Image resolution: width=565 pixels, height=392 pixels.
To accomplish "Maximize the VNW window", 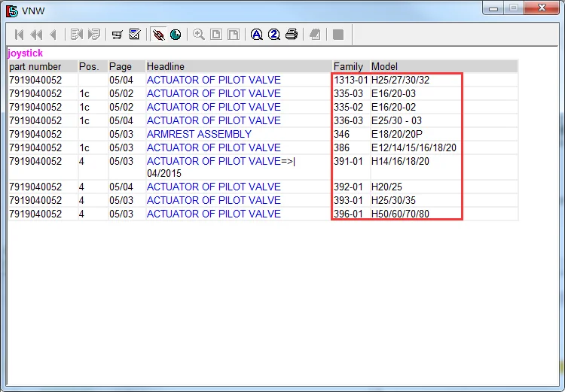I will [514, 8].
